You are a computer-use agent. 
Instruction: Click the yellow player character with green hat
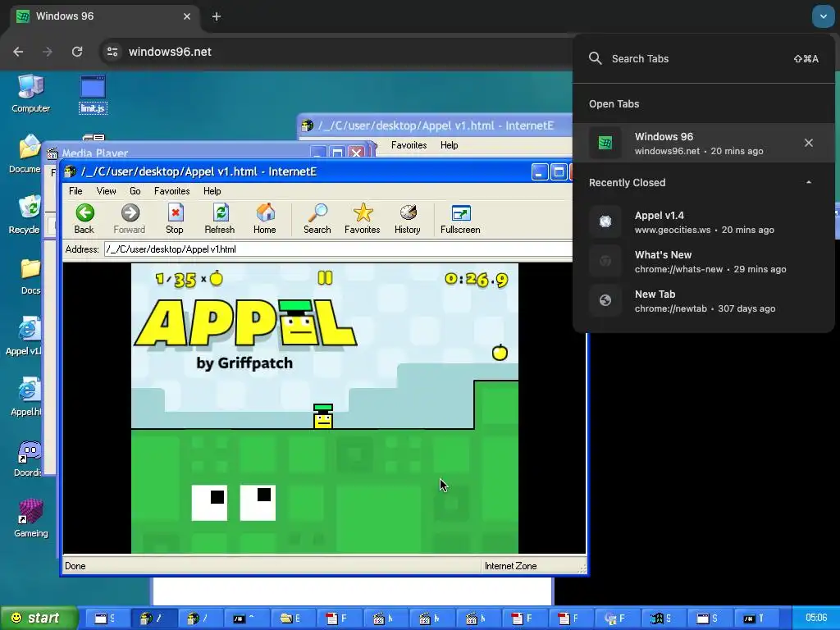[323, 416]
